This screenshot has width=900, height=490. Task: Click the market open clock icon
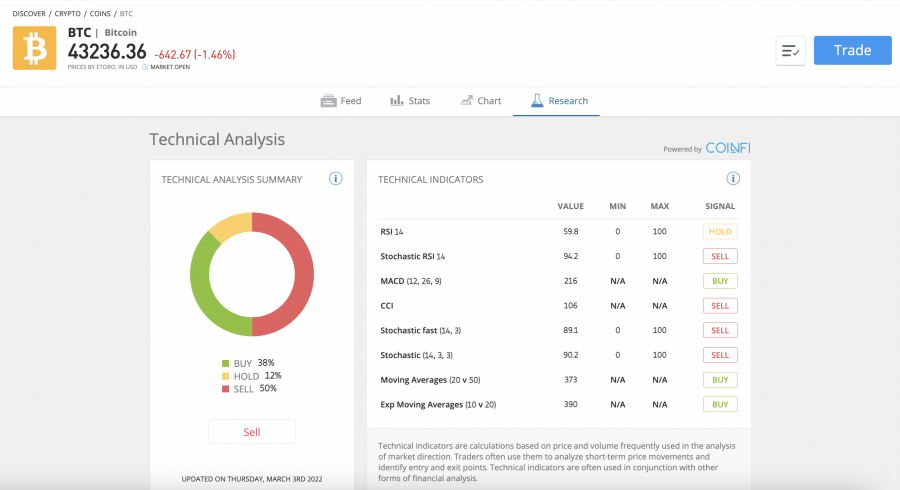[x=145, y=67]
